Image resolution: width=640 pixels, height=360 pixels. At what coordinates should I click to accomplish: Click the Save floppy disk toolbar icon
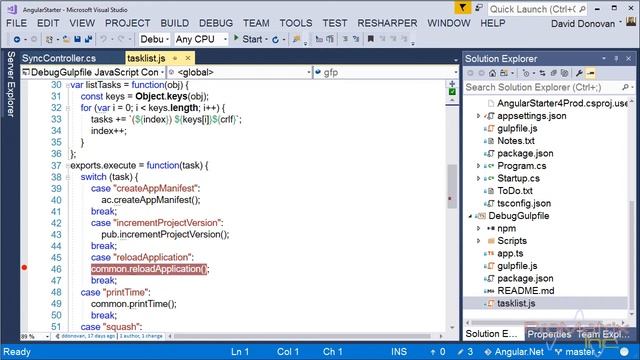coord(77,39)
